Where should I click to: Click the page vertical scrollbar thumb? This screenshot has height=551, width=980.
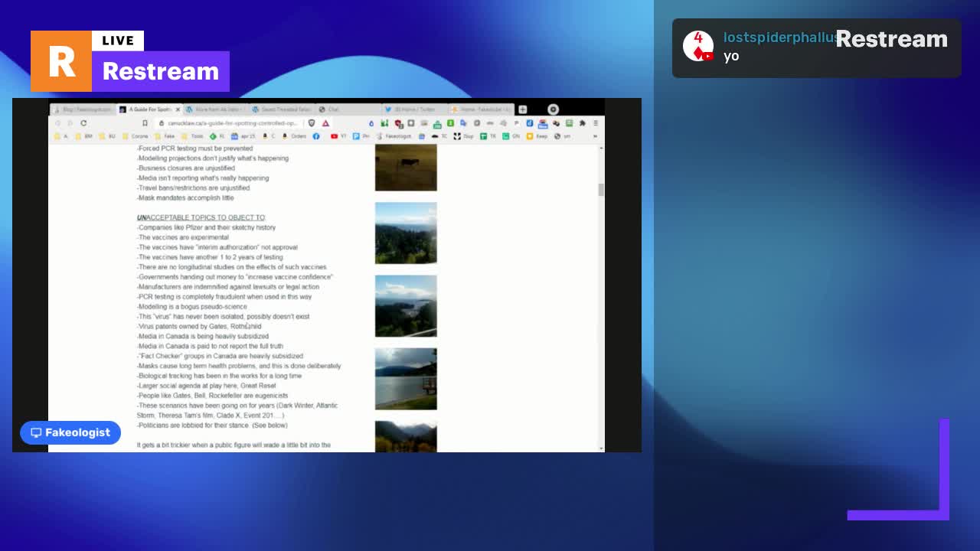(x=601, y=190)
